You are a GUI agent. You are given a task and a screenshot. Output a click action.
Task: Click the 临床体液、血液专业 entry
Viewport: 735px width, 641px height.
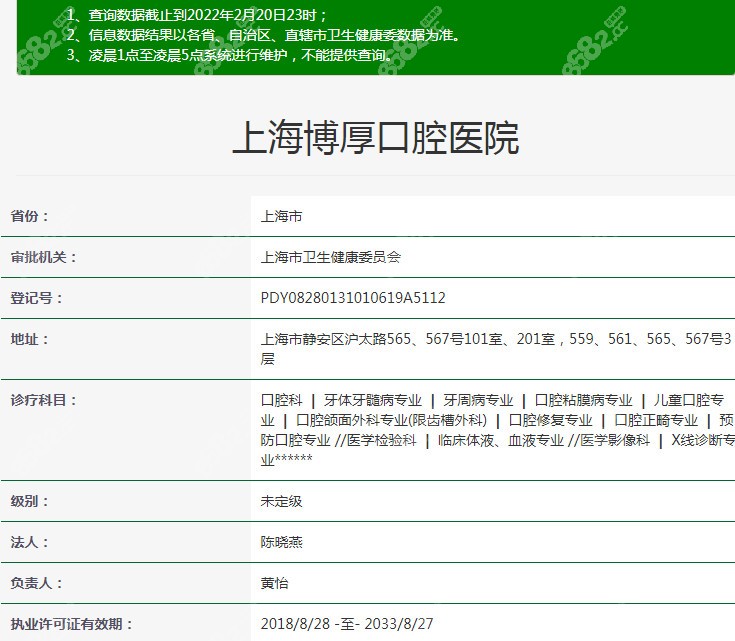501,440
